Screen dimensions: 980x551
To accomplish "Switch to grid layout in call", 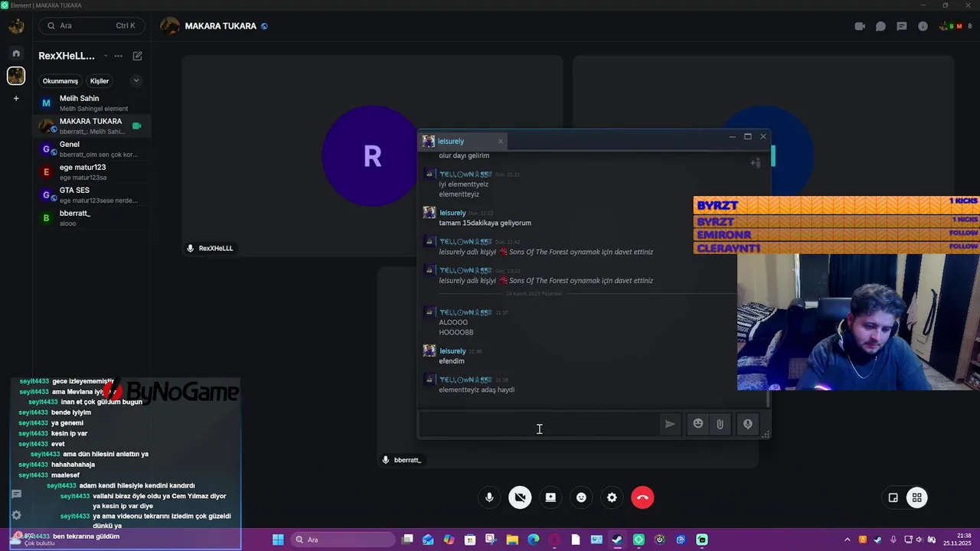I will (916, 497).
